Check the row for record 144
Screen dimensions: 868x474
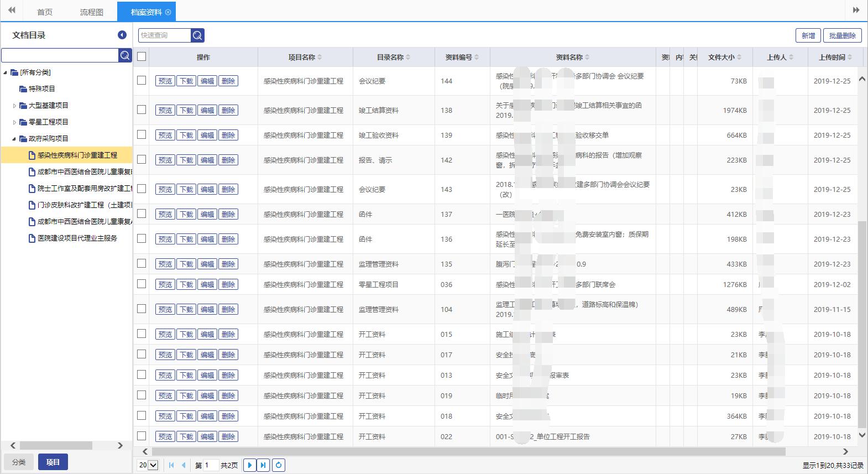coord(142,80)
